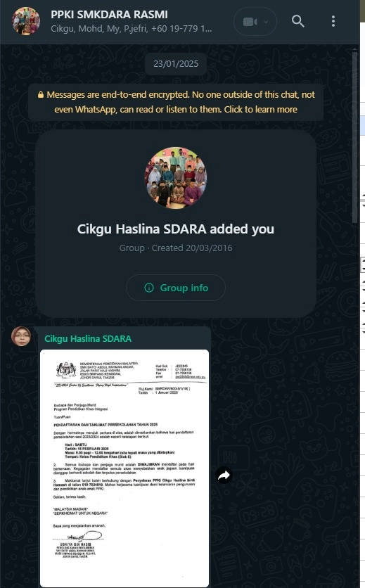Image resolution: width=365 pixels, height=588 pixels.
Task: Forward the document image using arrow icon
Action: [x=224, y=475]
